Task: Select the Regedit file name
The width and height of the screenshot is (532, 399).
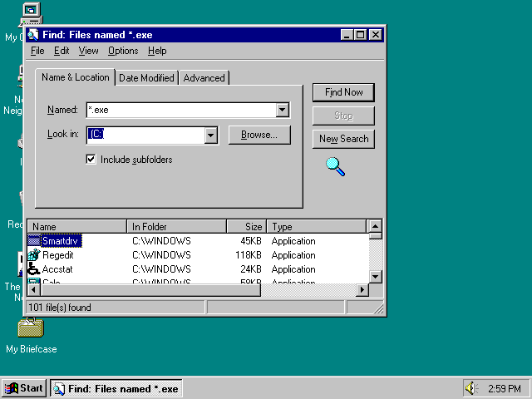Action: tap(58, 255)
